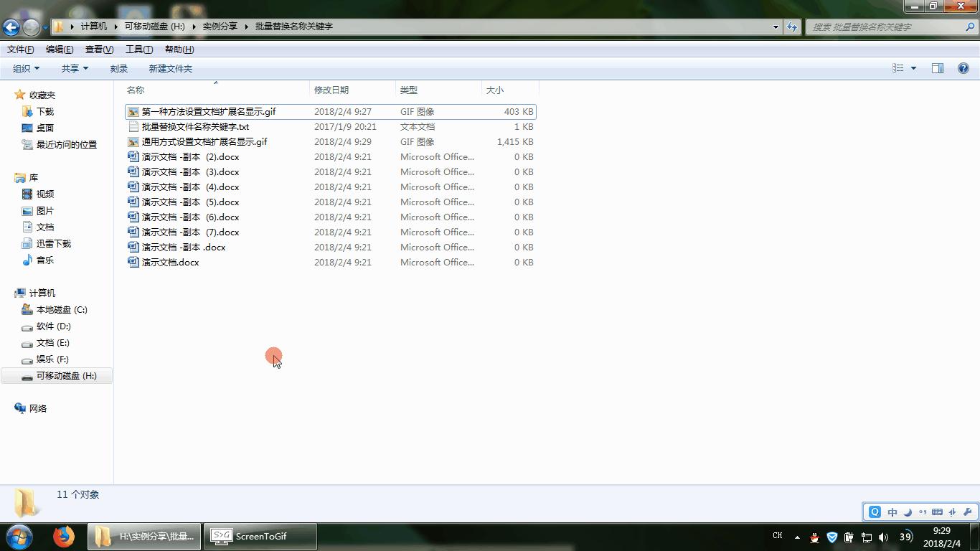Click the Back navigation arrow button
The height and width of the screenshot is (551, 980).
11,27
